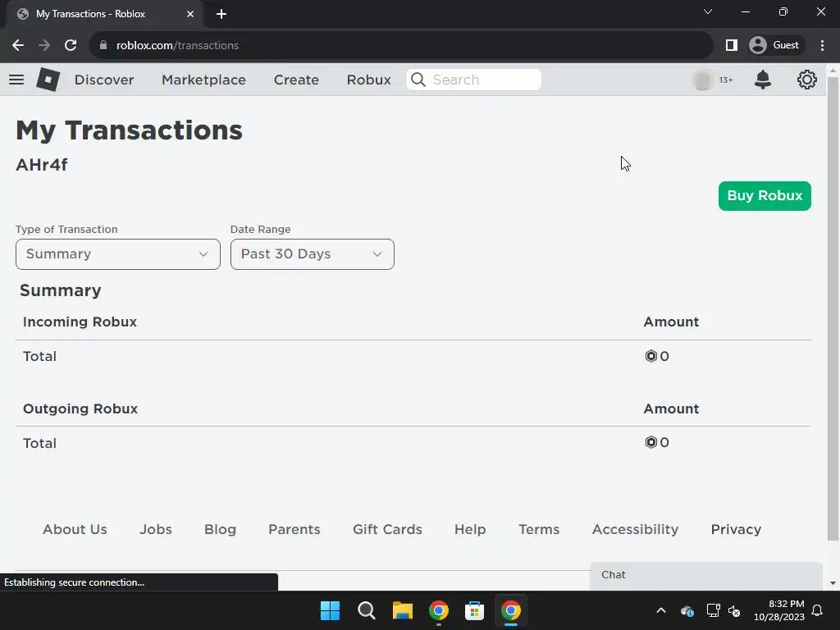
Task: Go back with the browser back arrow
Action: click(18, 46)
